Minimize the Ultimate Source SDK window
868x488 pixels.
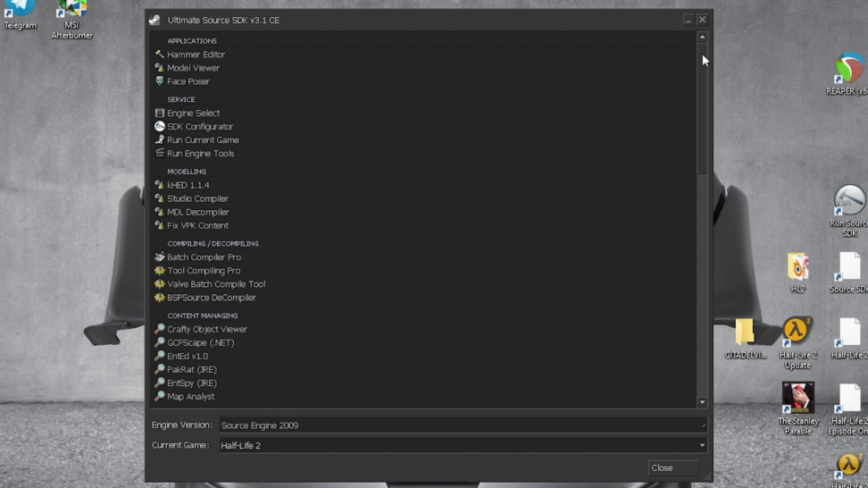pyautogui.click(x=689, y=20)
